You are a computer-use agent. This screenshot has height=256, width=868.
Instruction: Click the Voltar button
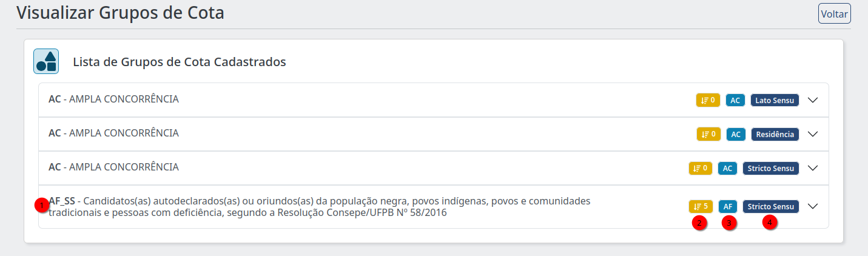[835, 13]
